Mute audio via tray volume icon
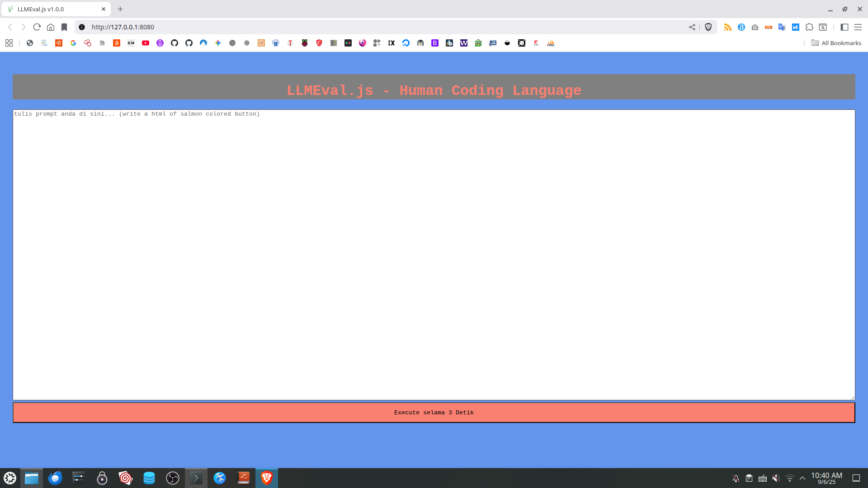 [776, 478]
